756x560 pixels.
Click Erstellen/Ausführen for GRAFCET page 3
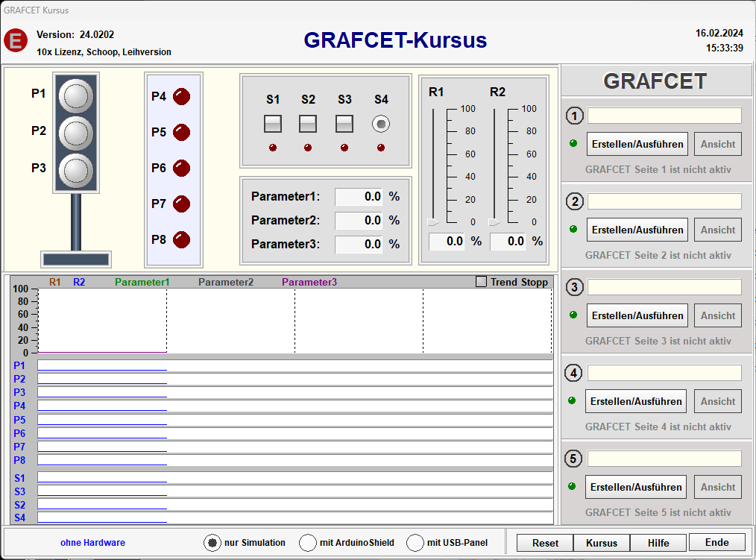tap(637, 315)
